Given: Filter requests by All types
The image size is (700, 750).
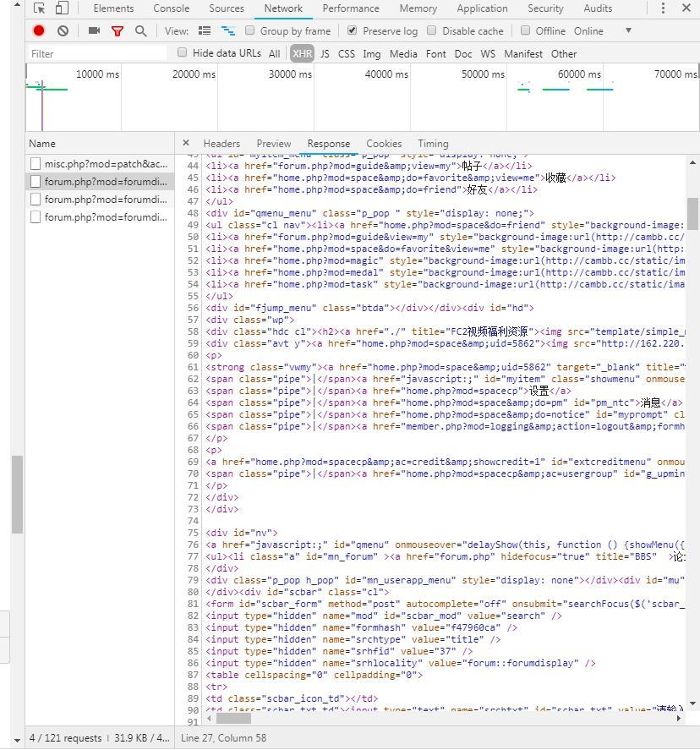Looking at the screenshot, I should point(275,53).
